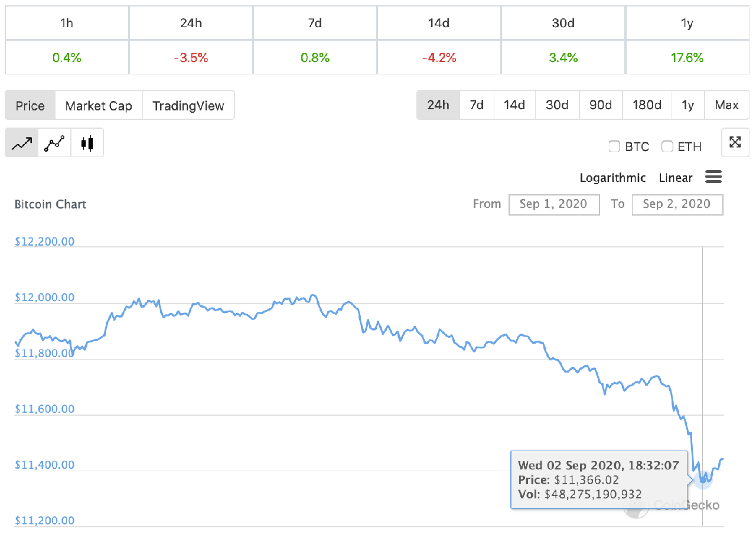Image resolution: width=756 pixels, height=535 pixels.
Task: Click the 30d change value 3.4%
Action: coord(563,58)
